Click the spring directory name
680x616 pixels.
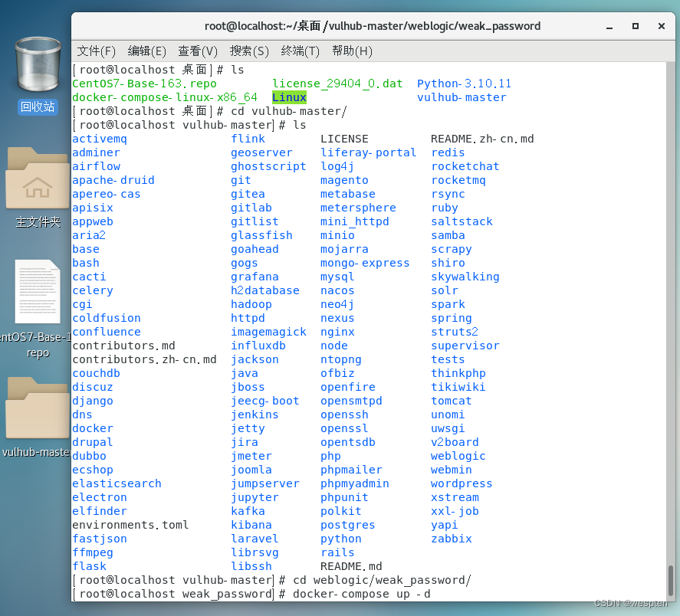(x=451, y=318)
